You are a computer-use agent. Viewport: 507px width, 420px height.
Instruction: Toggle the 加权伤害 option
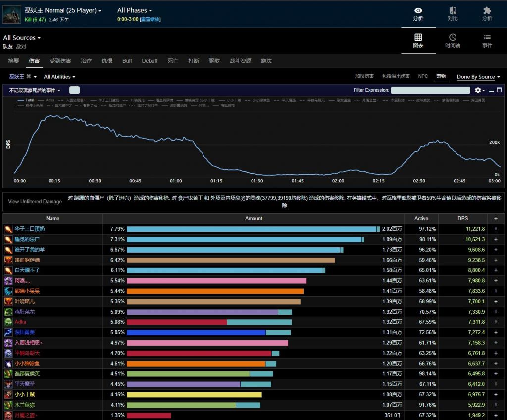pos(364,76)
